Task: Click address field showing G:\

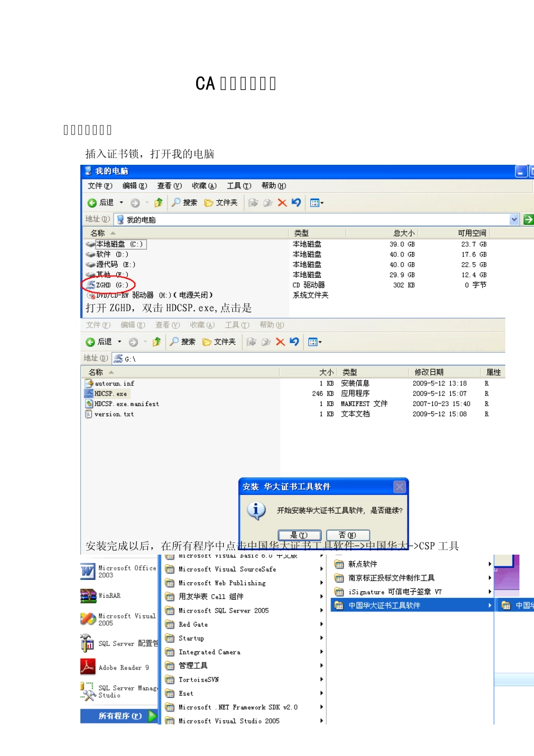Action: point(308,358)
